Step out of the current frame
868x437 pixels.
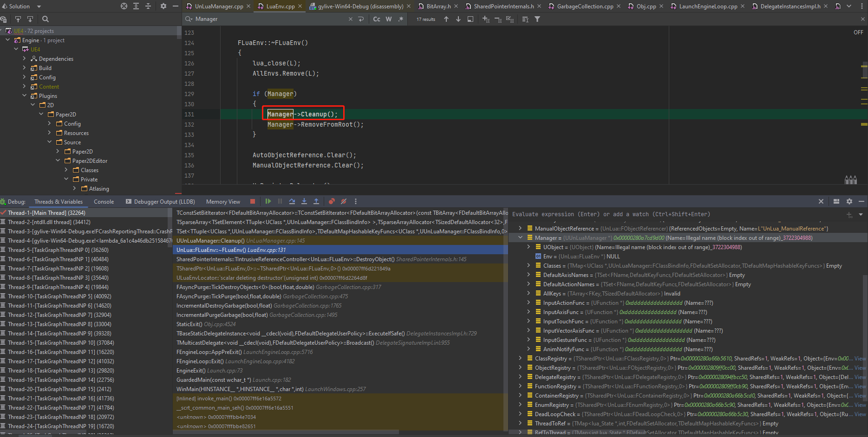[x=316, y=201]
